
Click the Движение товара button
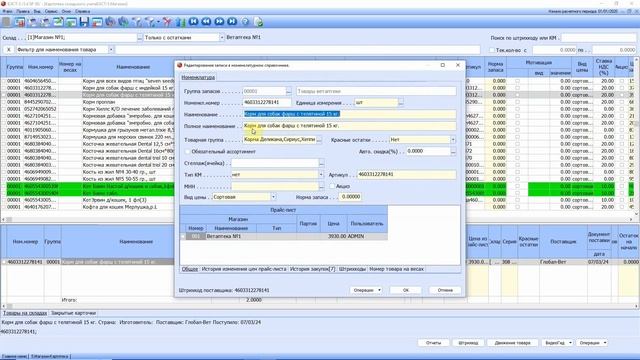(512, 343)
